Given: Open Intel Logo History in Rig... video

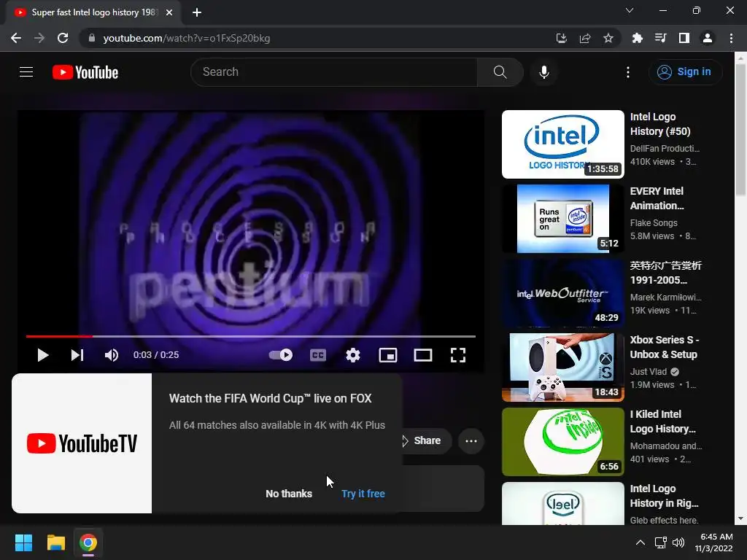Looking at the screenshot, I should [x=665, y=496].
